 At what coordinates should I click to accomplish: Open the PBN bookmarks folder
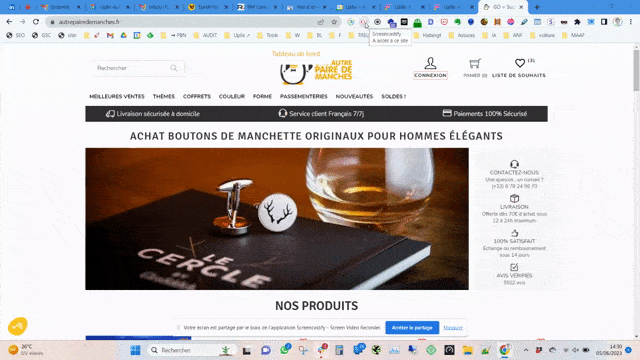174,36
